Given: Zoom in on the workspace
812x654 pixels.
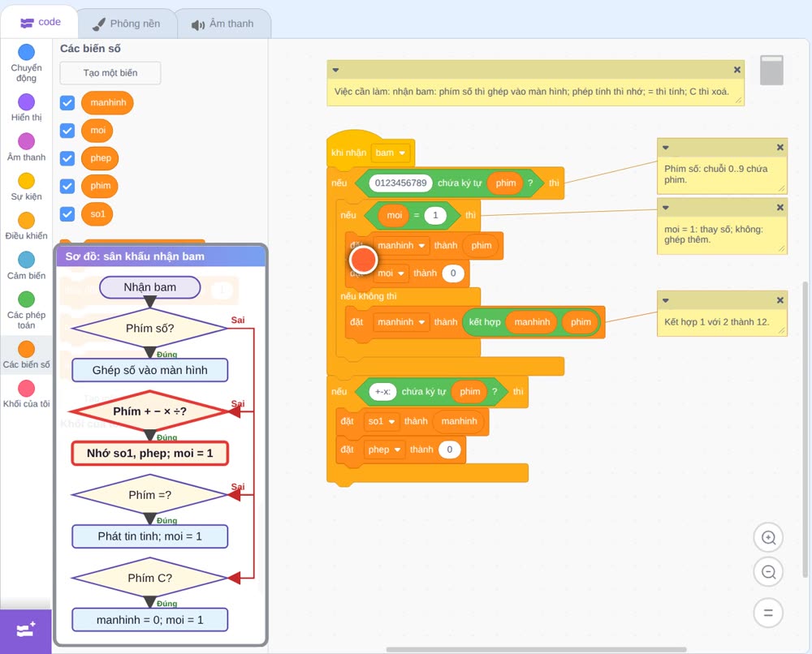Looking at the screenshot, I should (x=768, y=538).
